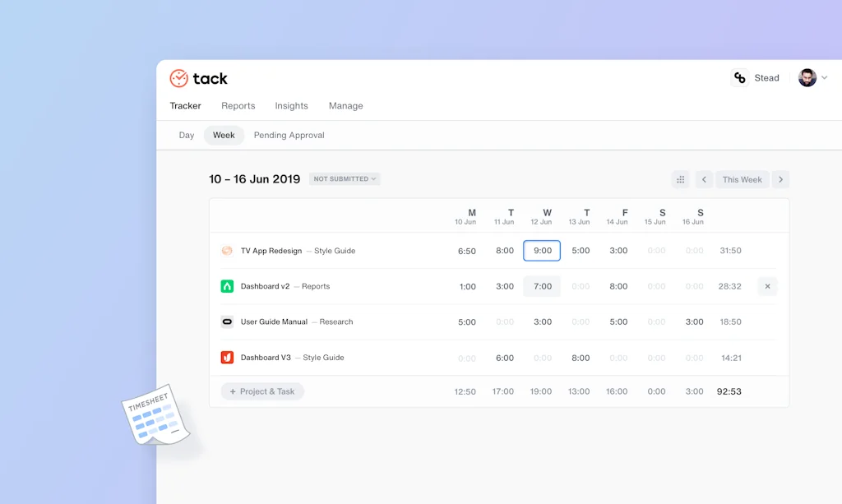Click 3:00 Wednesday User Guide Manual entry

(x=543, y=322)
